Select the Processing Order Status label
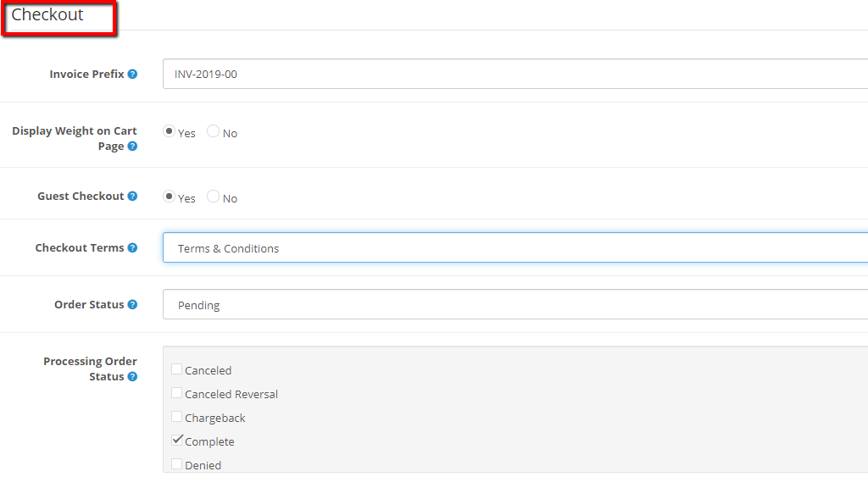868x488 pixels. point(90,369)
